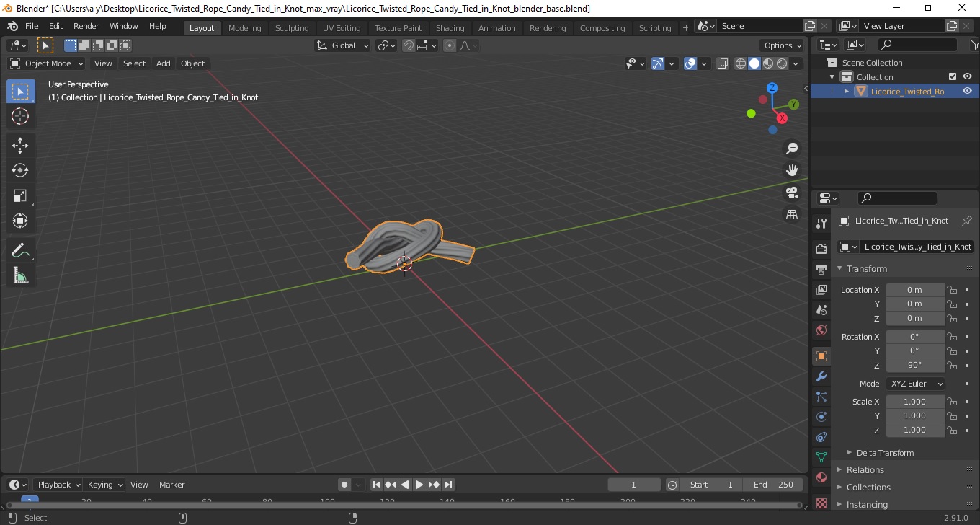Click the pan view hand icon

[x=792, y=170]
